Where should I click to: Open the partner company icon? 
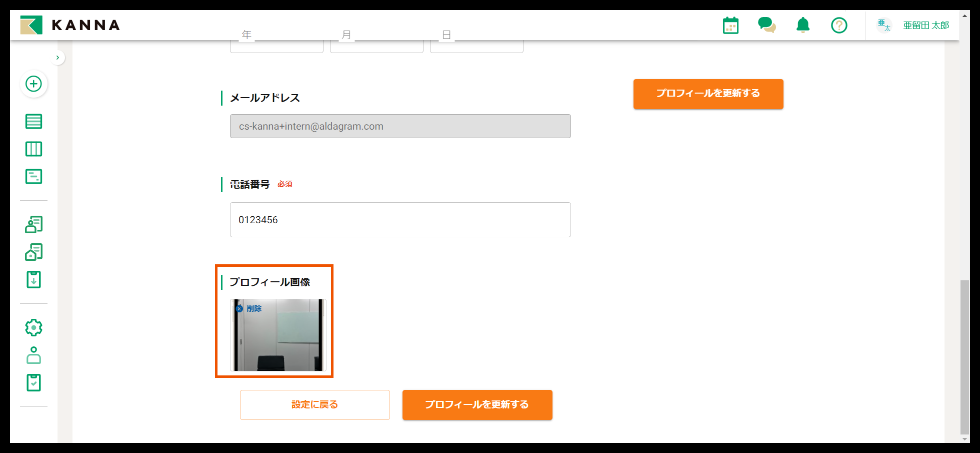(x=33, y=252)
